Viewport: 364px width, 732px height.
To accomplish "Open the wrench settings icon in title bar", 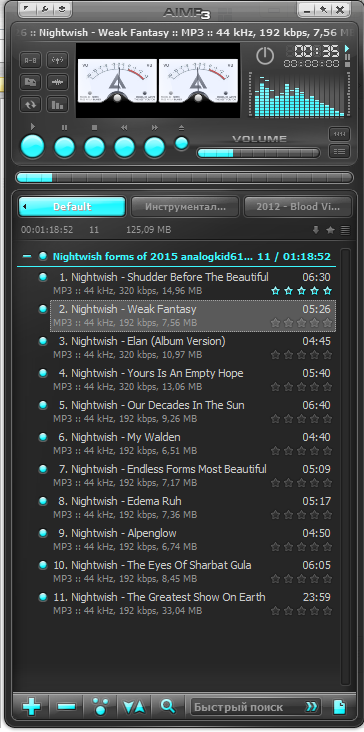I will (x=45, y=8).
